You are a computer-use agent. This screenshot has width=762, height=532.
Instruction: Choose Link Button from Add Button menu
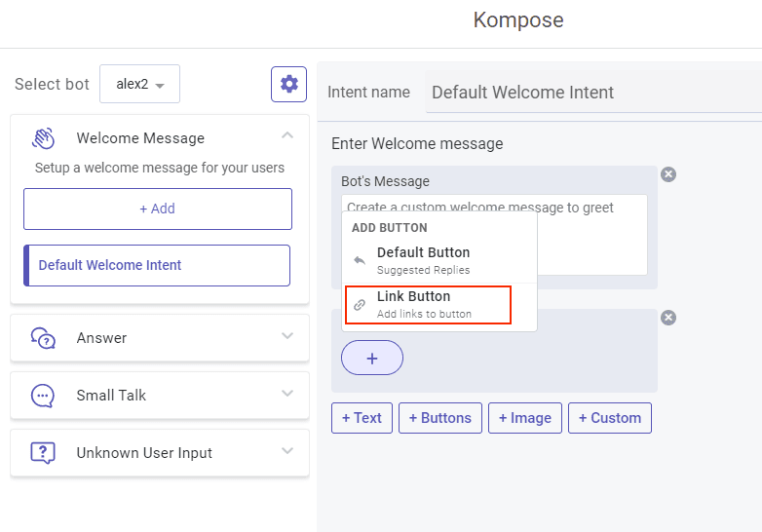pos(428,305)
